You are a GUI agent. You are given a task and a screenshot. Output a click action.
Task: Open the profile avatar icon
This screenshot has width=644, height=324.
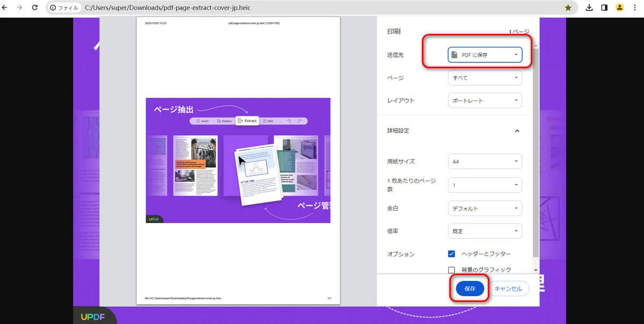coord(620,8)
